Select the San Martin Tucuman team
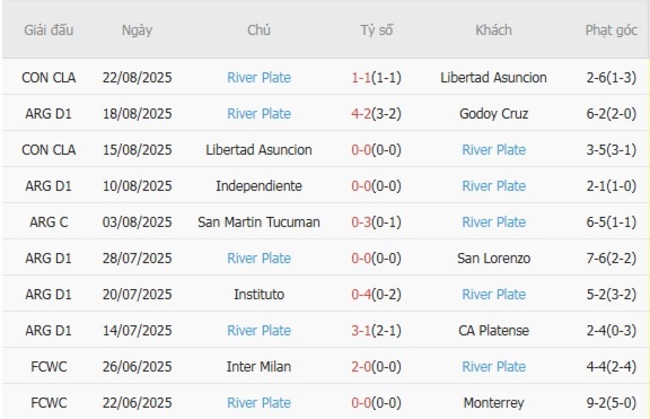Viewport: 650px width, 419px height. point(259,222)
